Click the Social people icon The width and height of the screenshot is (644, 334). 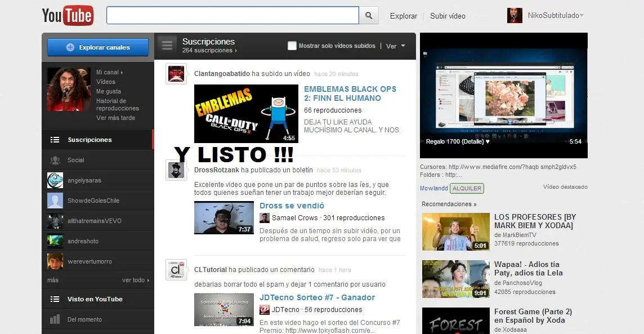tap(55, 160)
